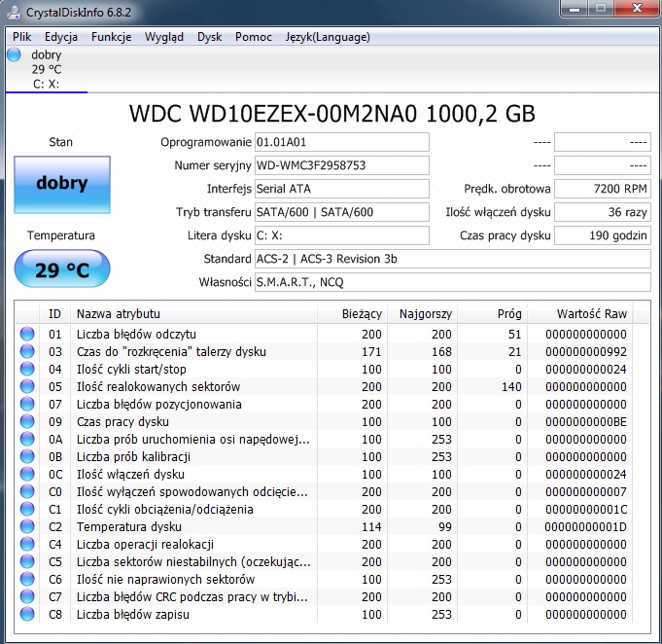Click threshold value 140 in row 05

point(511,386)
